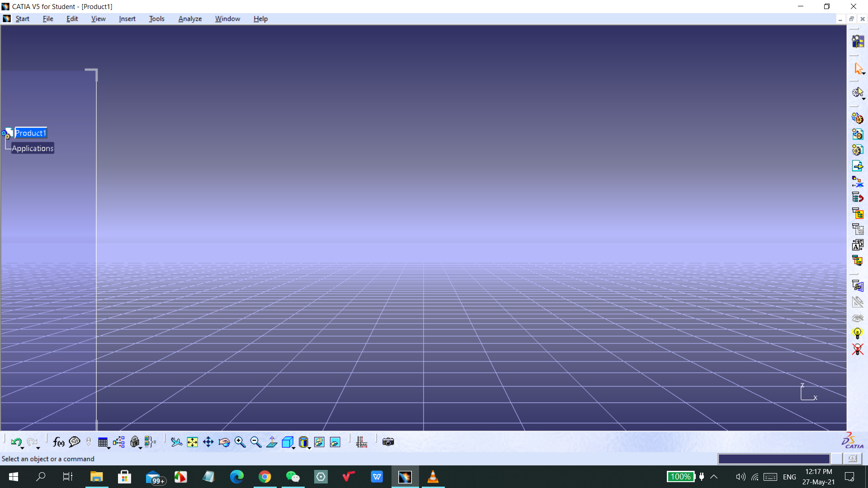Click the New Product icon
The height and width of the screenshot is (488, 868).
pos(858,134)
